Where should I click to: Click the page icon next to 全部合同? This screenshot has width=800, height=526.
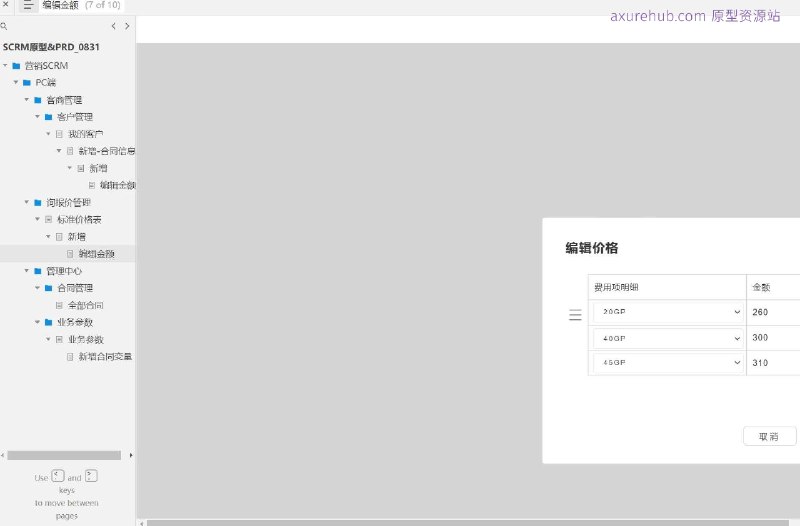59,305
